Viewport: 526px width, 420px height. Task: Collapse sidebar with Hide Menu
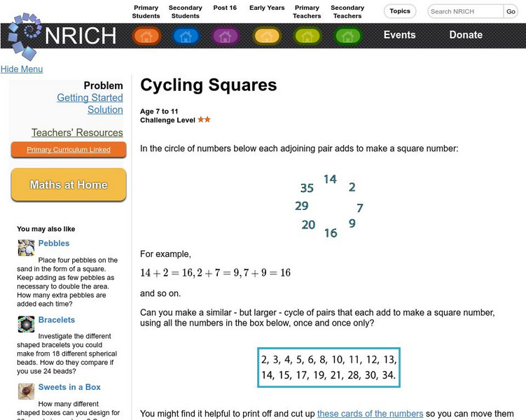tap(22, 69)
